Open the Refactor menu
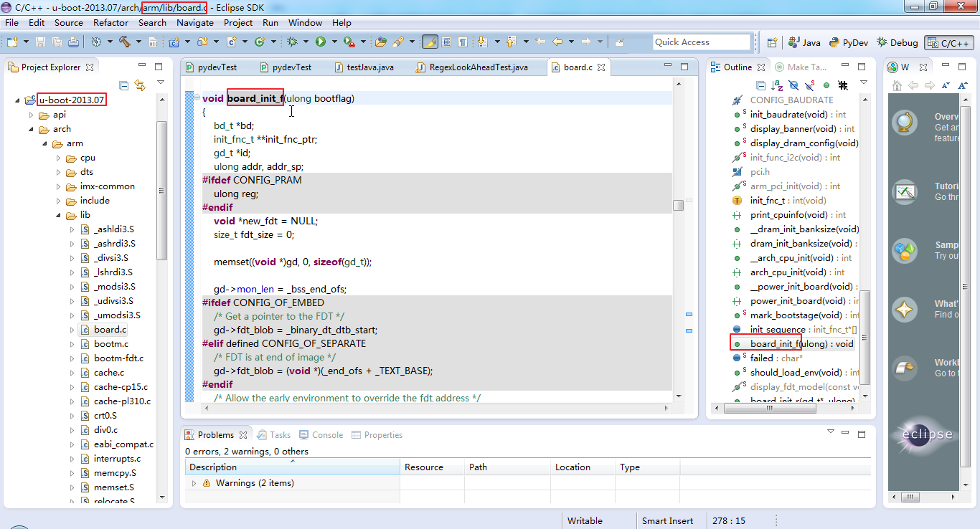 pyautogui.click(x=111, y=22)
